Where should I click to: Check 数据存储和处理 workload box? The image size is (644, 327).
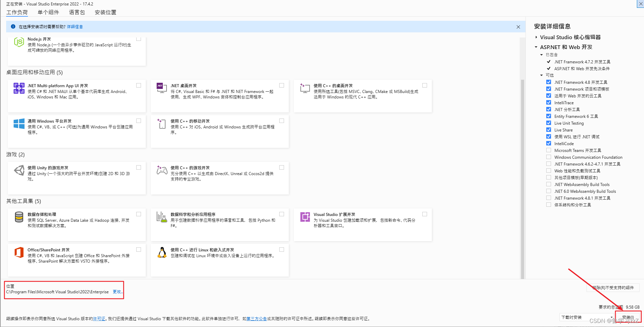(x=139, y=214)
